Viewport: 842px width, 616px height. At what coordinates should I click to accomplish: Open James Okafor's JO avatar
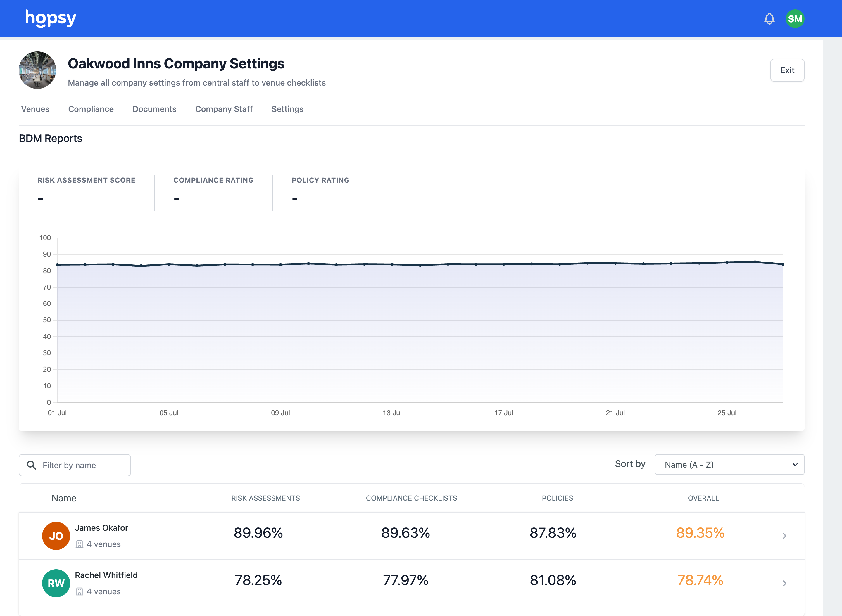click(56, 536)
